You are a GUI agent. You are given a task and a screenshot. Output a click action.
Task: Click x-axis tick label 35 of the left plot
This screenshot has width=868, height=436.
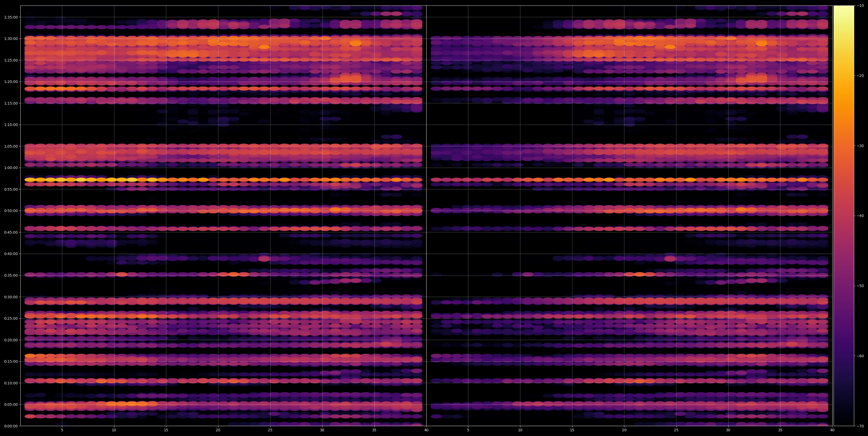click(374, 430)
